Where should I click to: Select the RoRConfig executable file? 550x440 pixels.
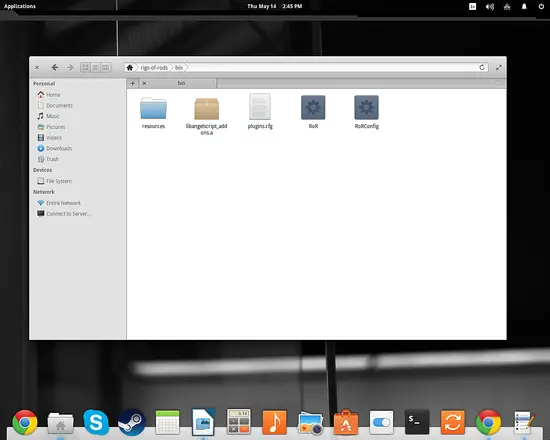point(367,112)
